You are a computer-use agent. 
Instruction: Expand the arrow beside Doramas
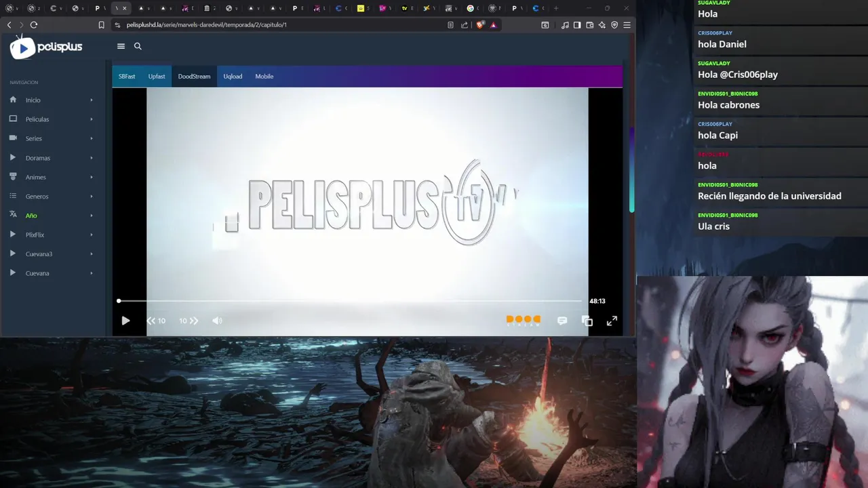92,158
